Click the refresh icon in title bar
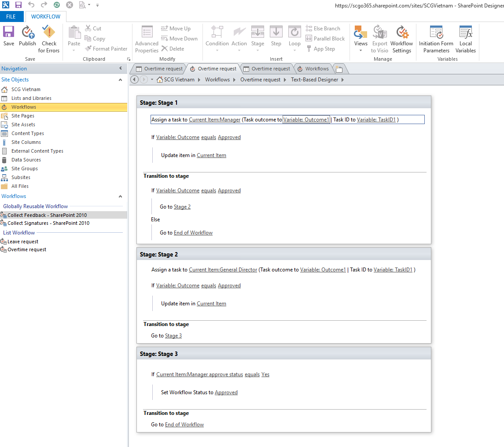Image resolution: width=504 pixels, height=447 pixels. 57,5
